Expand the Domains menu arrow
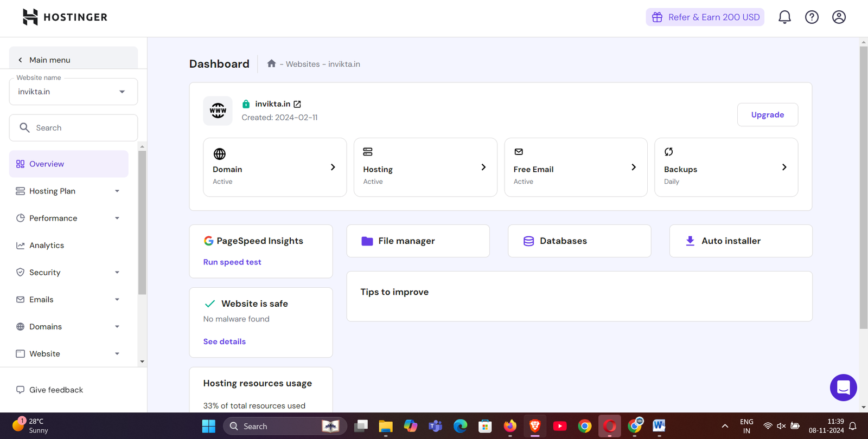The height and width of the screenshot is (439, 868). [117, 327]
